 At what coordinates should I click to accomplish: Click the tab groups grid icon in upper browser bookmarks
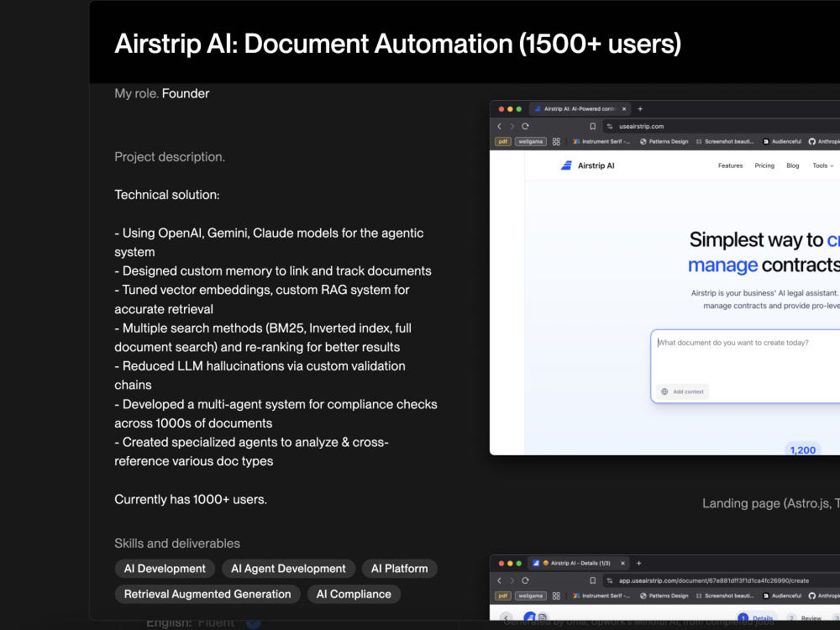[556, 141]
